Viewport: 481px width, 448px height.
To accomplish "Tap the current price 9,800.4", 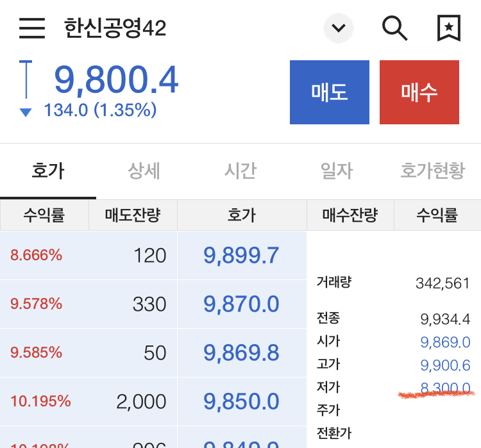I will 116,80.
